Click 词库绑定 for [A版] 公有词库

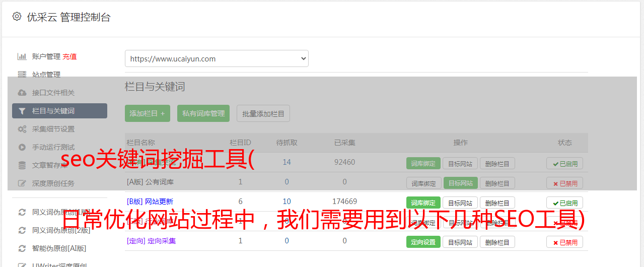point(423,183)
